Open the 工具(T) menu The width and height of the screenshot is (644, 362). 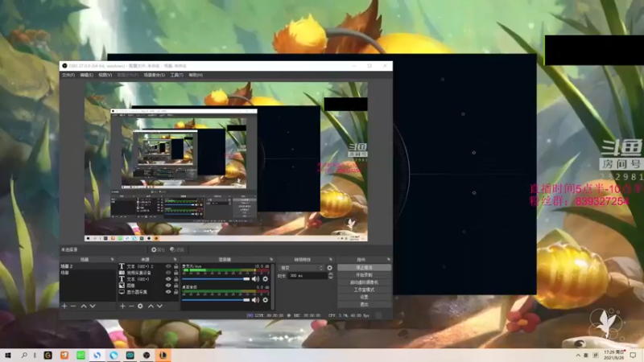(176, 75)
